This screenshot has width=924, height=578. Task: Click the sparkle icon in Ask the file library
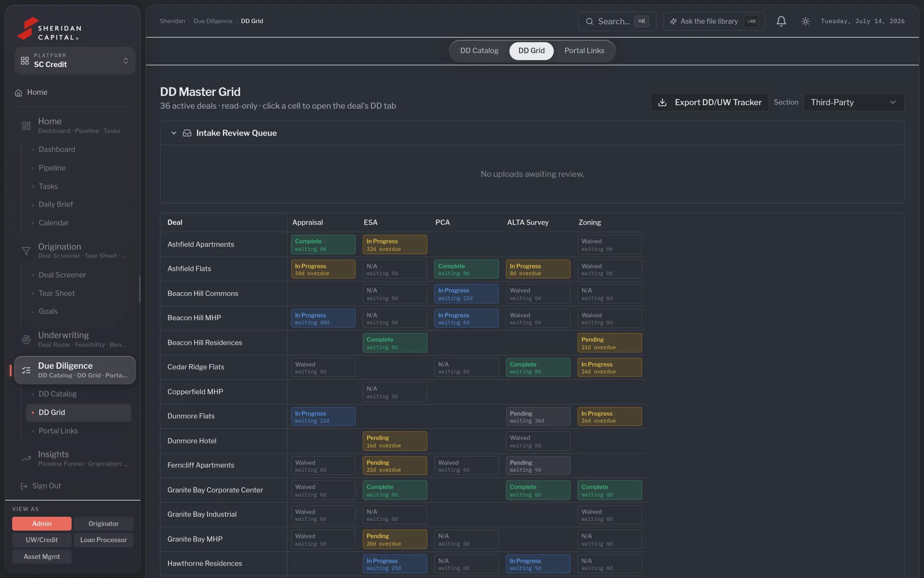click(x=673, y=21)
